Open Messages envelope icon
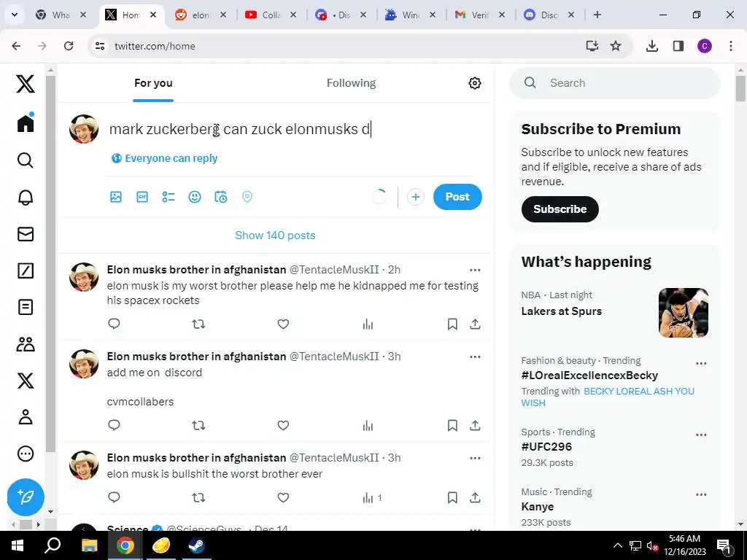This screenshot has height=560, width=747. point(26,234)
